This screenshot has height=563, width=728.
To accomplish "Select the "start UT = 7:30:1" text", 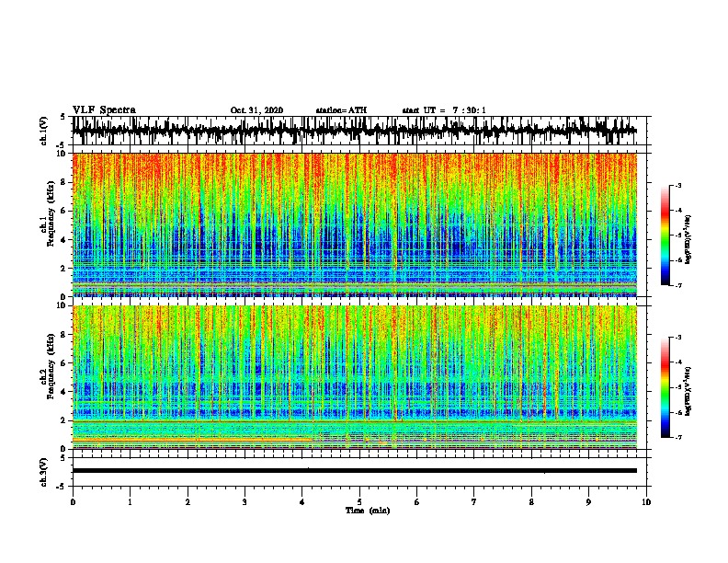I will 444,110.
